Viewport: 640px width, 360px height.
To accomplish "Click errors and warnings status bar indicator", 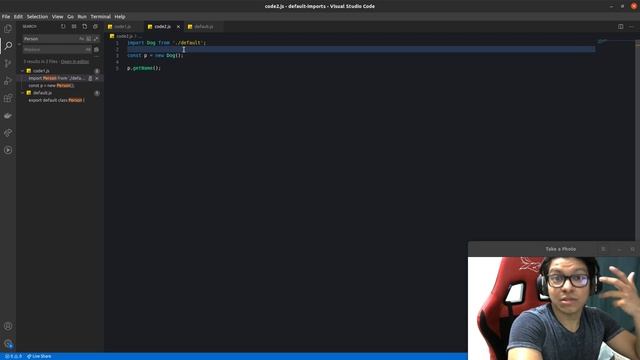I will [x=13, y=356].
